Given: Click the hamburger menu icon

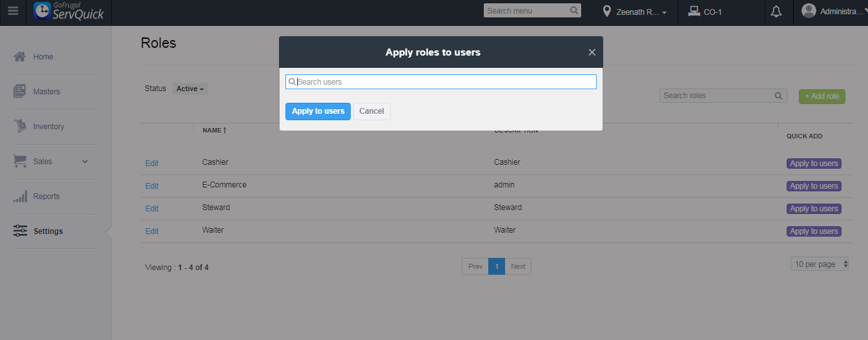Looking at the screenshot, I should click(x=13, y=11).
